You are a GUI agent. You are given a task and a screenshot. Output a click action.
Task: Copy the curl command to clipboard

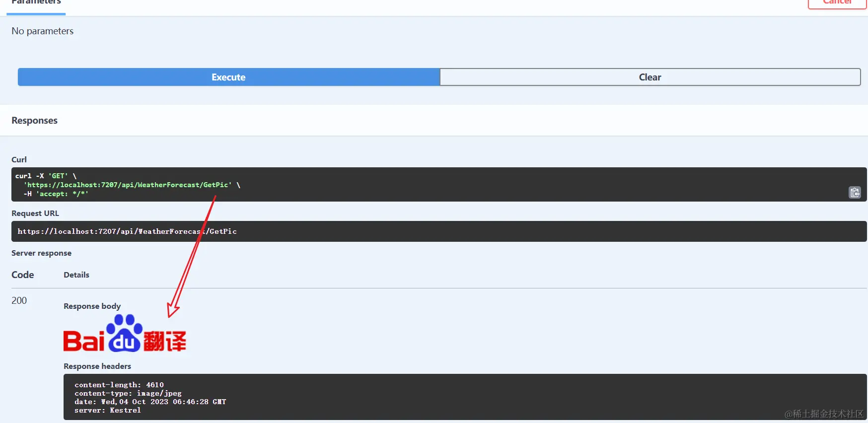[854, 193]
